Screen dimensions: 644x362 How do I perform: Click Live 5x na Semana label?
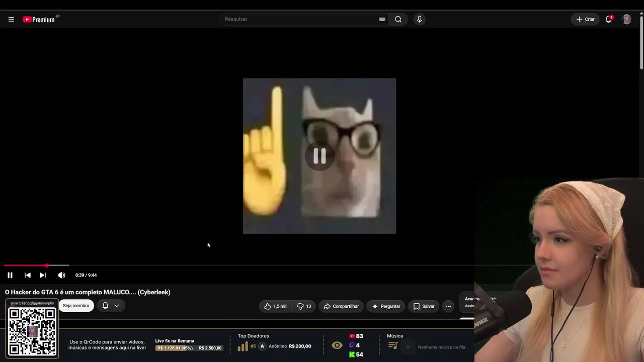point(175,341)
